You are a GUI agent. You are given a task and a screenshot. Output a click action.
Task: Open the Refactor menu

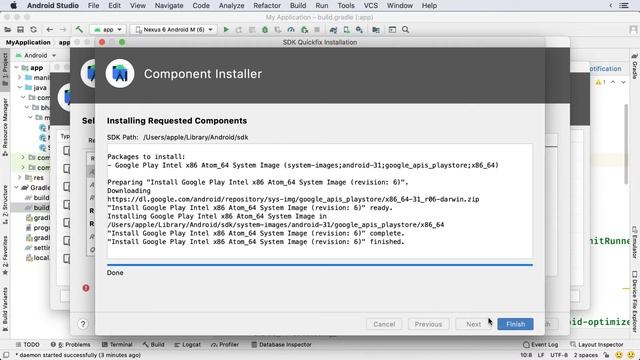[267, 6]
